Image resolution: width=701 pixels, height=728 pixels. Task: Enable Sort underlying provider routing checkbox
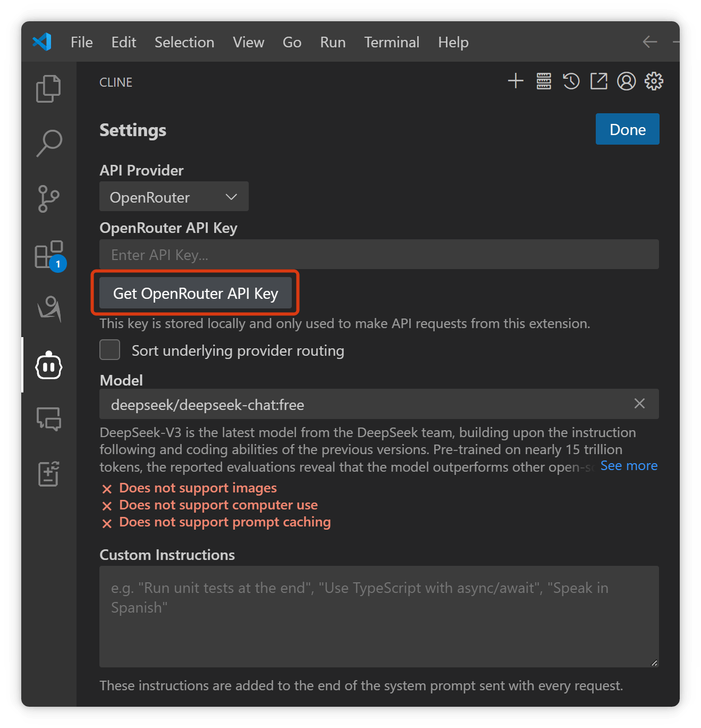tap(110, 350)
